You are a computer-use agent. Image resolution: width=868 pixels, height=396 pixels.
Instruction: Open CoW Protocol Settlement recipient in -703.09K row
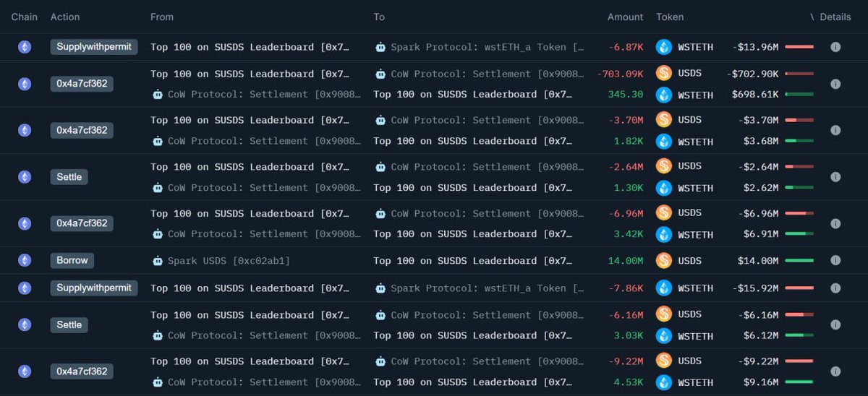488,74
